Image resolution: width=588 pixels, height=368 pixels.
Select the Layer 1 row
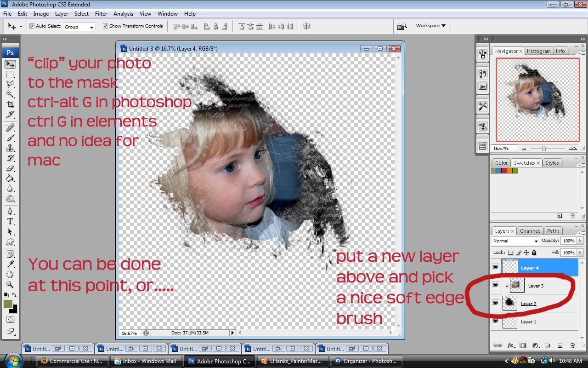(x=535, y=322)
